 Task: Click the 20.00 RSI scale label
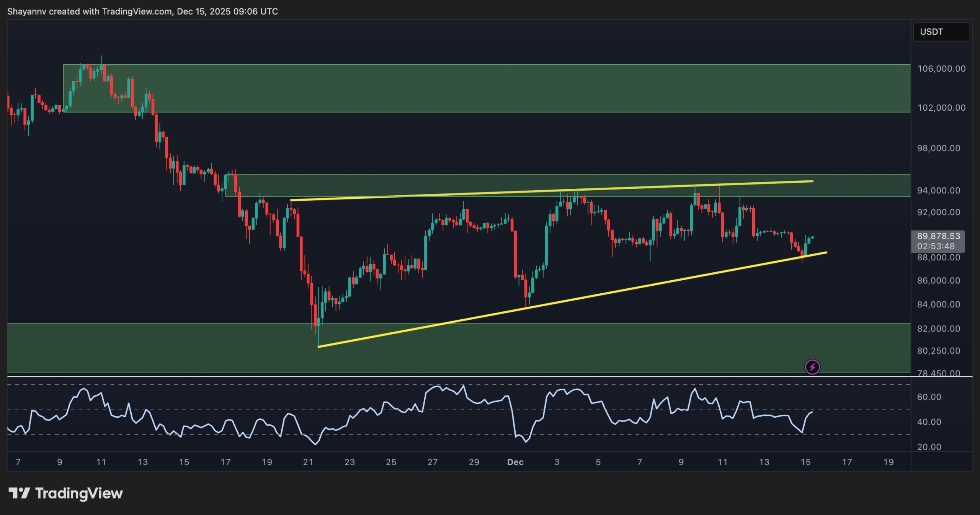click(x=929, y=447)
